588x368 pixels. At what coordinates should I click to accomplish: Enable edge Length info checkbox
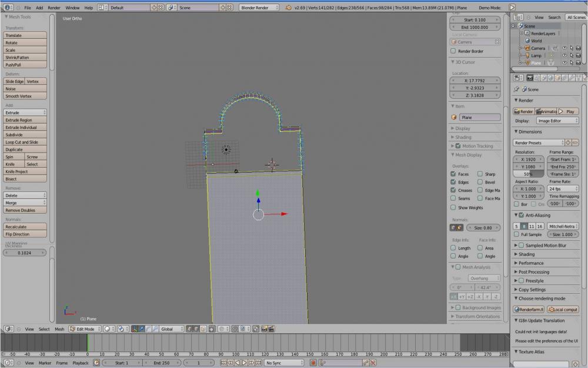tap(453, 248)
